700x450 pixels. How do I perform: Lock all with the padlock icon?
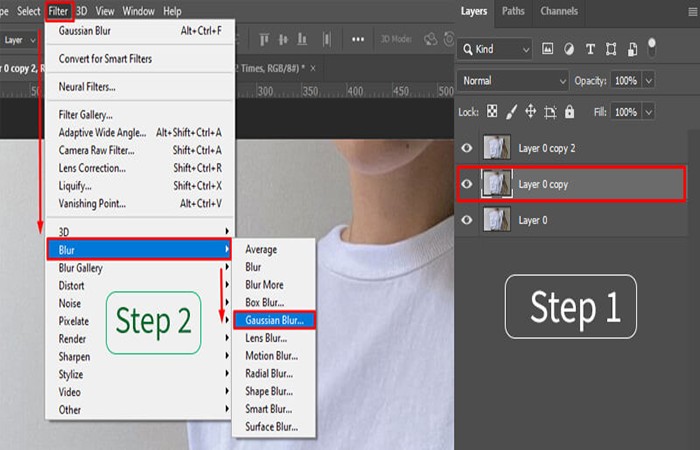[569, 111]
